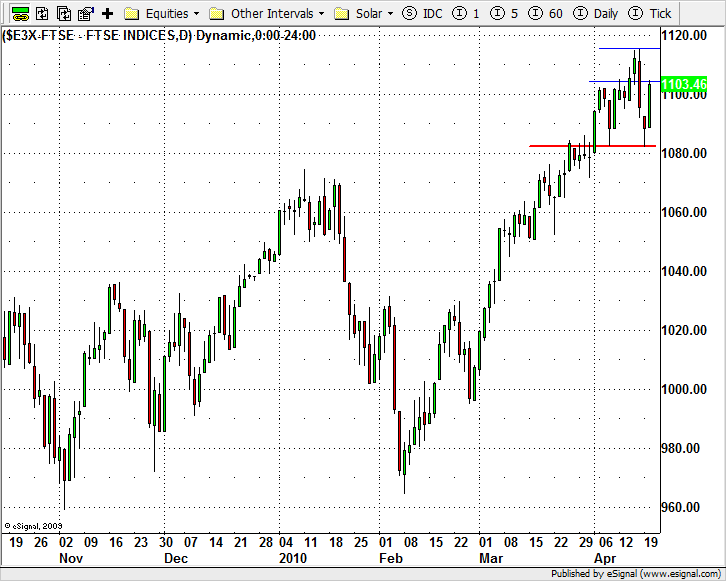Click the 09 date label

[91, 542]
